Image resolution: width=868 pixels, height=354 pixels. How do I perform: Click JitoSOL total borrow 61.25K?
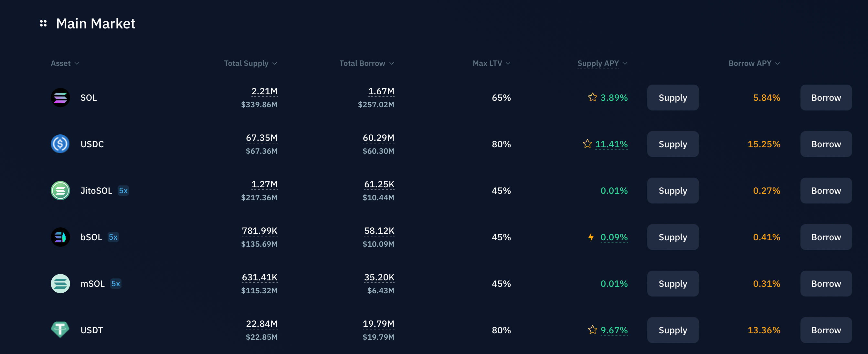379,184
